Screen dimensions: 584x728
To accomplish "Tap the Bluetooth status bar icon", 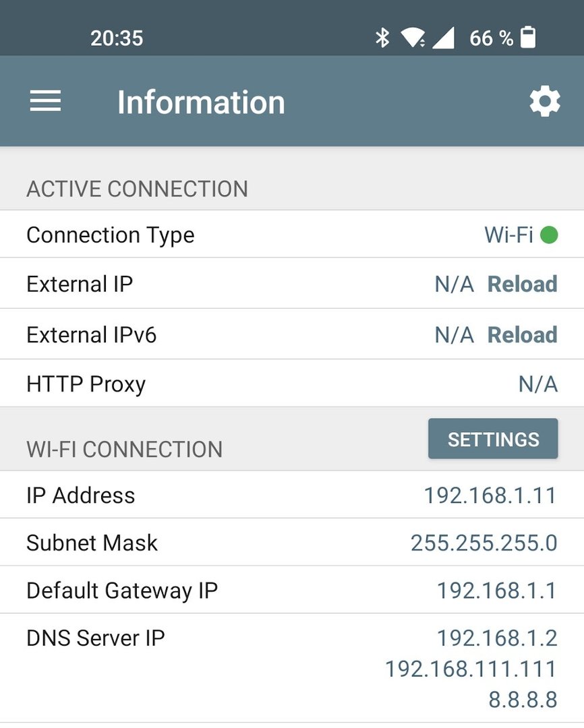I will click(382, 38).
